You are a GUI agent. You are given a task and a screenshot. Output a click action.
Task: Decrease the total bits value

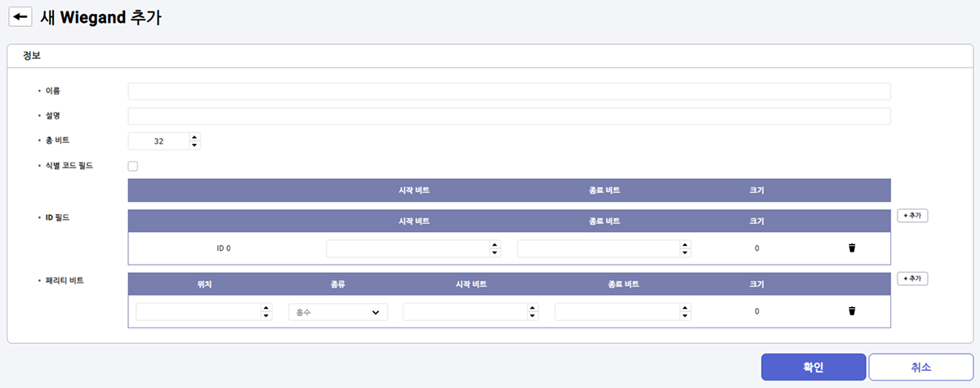tap(194, 145)
